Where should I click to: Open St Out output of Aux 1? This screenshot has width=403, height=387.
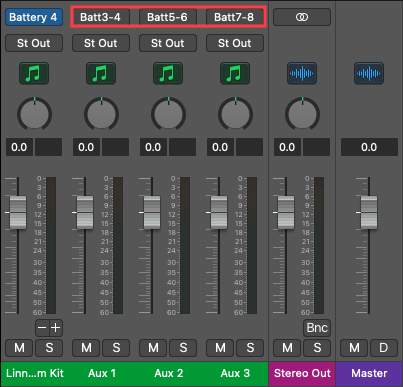[x=101, y=43]
